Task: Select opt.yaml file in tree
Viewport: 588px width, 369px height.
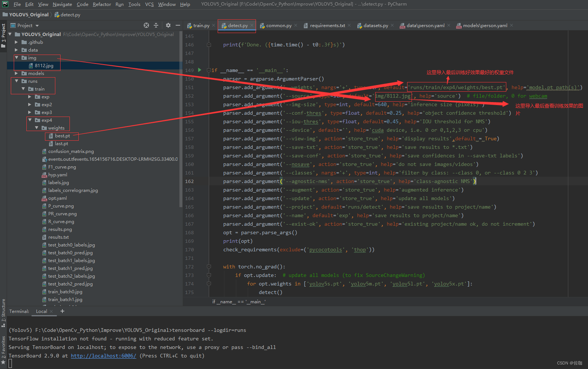Action: pyautogui.click(x=58, y=198)
